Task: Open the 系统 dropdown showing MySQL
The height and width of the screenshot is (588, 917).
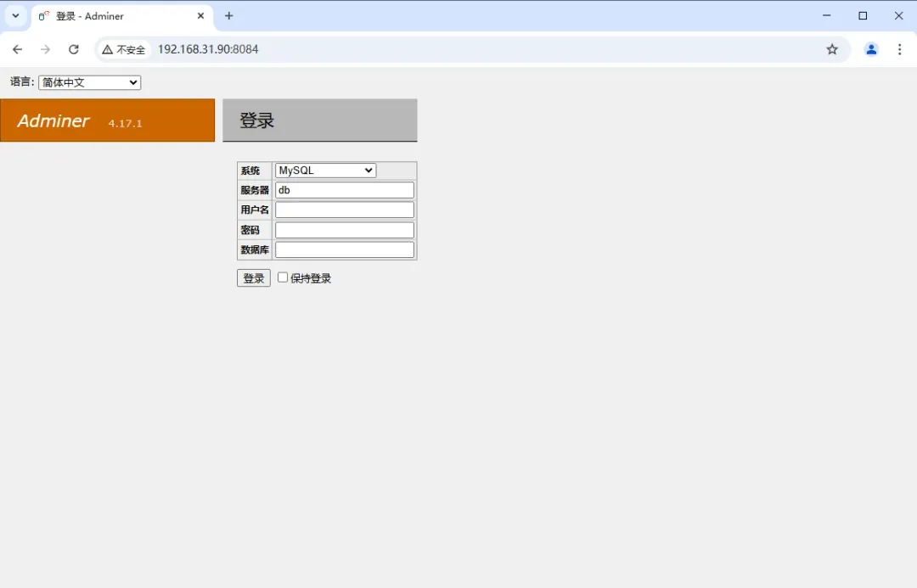Action: (324, 170)
